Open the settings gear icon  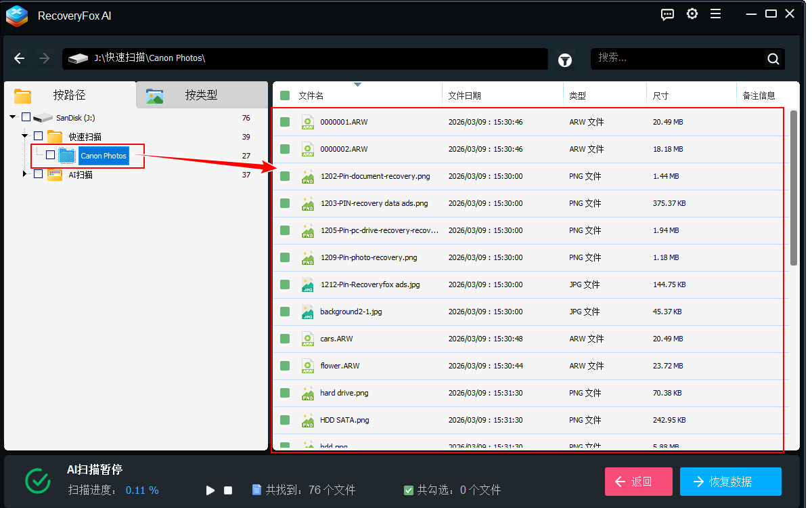coord(692,14)
